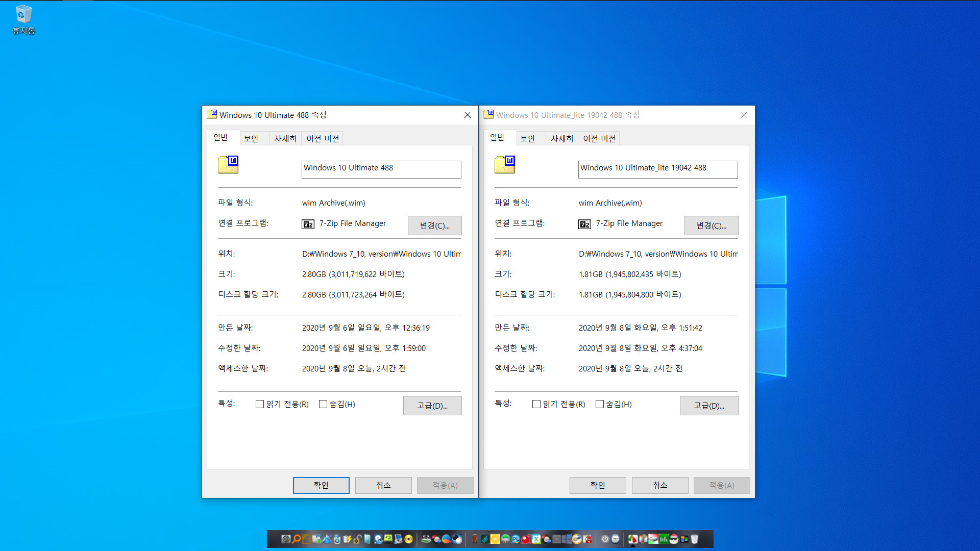Click the desktop computer icon in dock
This screenshot has height=551, width=980.
(x=398, y=539)
